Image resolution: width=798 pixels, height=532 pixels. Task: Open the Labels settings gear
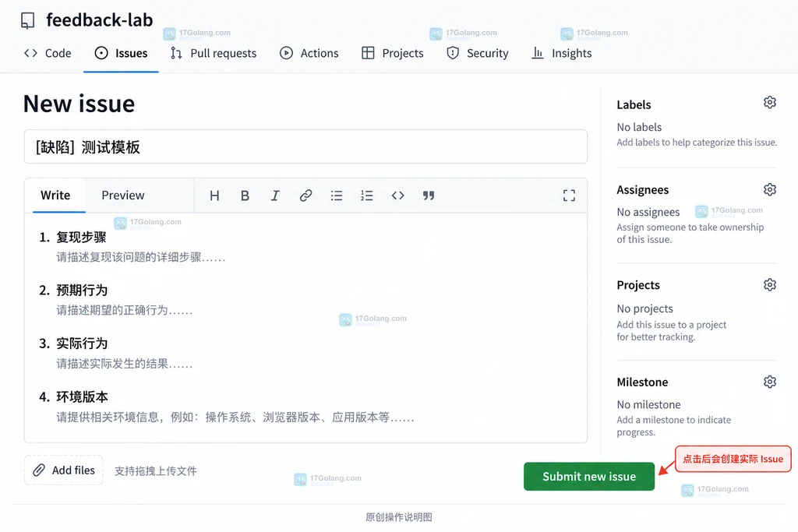tap(769, 103)
